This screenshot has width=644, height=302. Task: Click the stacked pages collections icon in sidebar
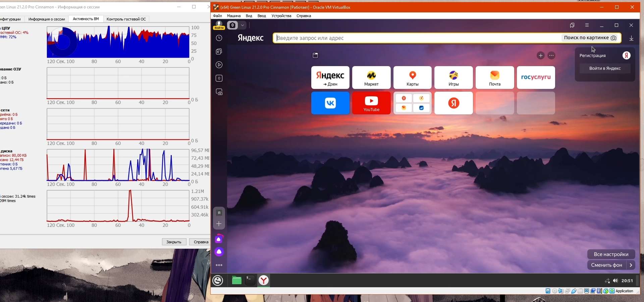tap(219, 52)
